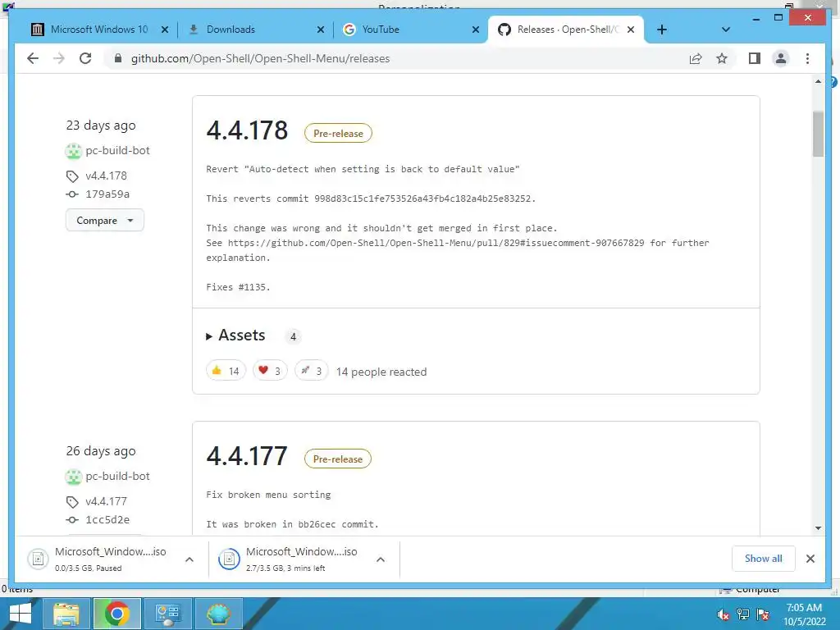Image resolution: width=840 pixels, height=630 pixels.
Task: Expand the Assets section
Action: pyautogui.click(x=235, y=336)
